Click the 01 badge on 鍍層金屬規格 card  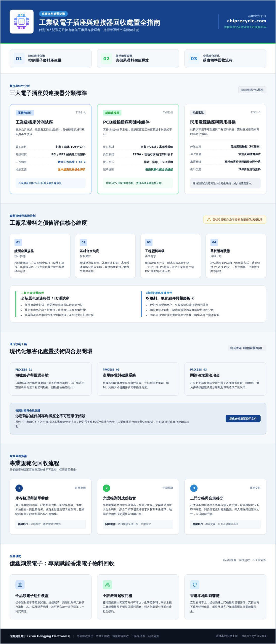coord(18,242)
